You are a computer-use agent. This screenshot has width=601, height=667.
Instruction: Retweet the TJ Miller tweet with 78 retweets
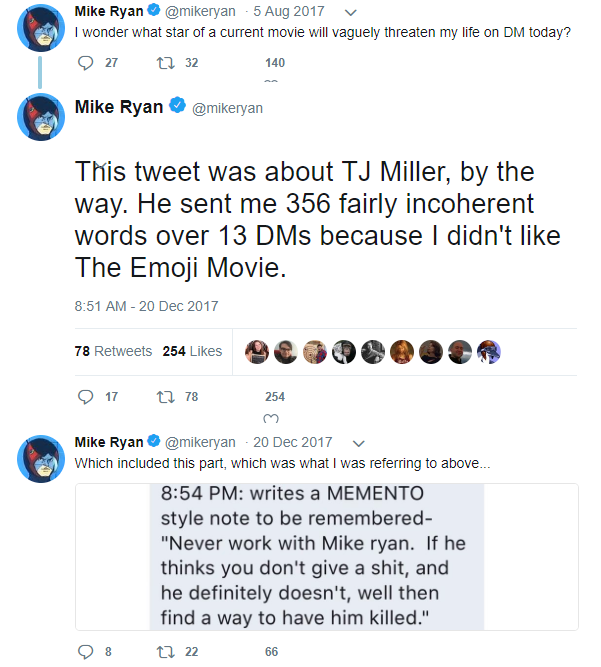pyautogui.click(x=165, y=397)
